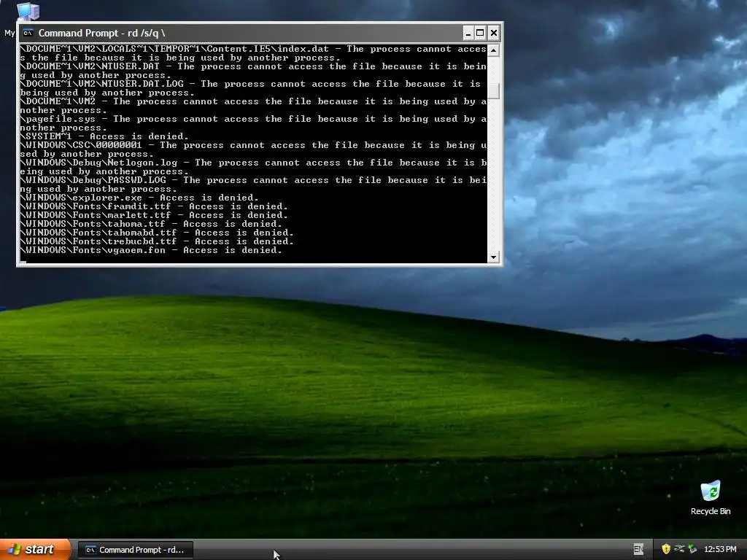
Task: Activate the Command Prompt taskbar button
Action: pyautogui.click(x=135, y=550)
